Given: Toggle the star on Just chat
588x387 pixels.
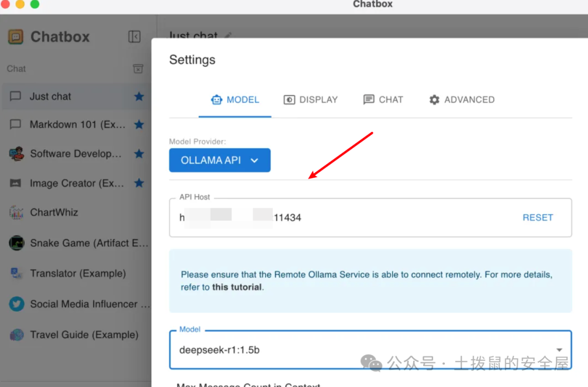Looking at the screenshot, I should (139, 96).
